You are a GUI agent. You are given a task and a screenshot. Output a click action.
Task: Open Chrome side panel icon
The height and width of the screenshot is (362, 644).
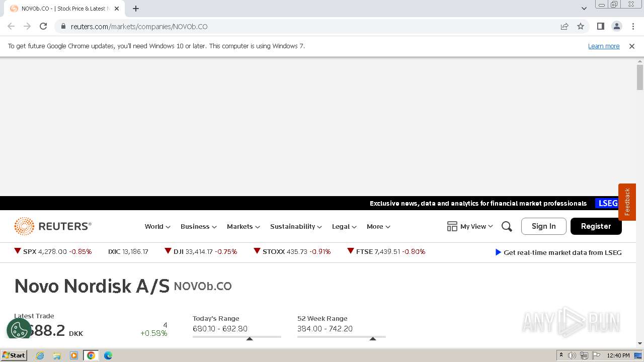coord(600,26)
